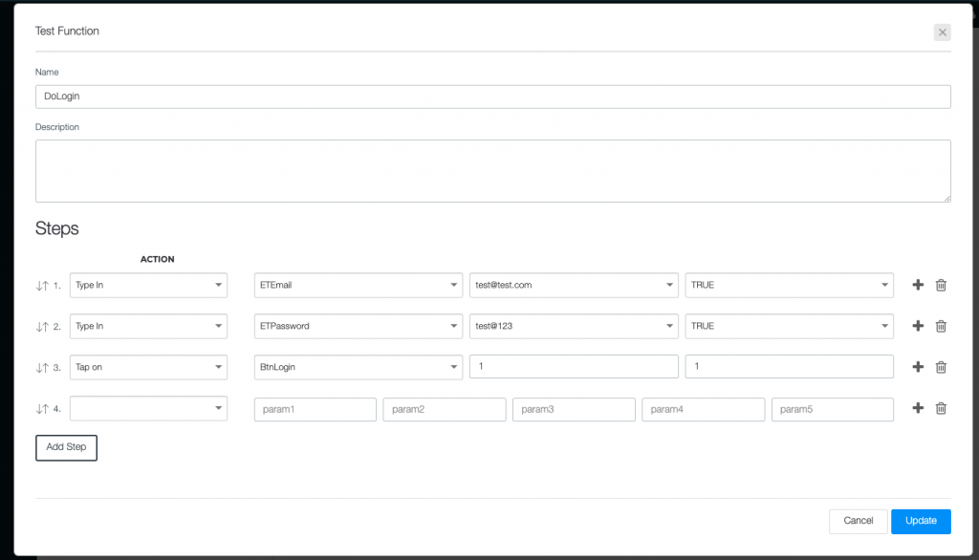Image resolution: width=979 pixels, height=560 pixels.
Task: Open the test@123 value dropdown
Action: [x=574, y=327]
